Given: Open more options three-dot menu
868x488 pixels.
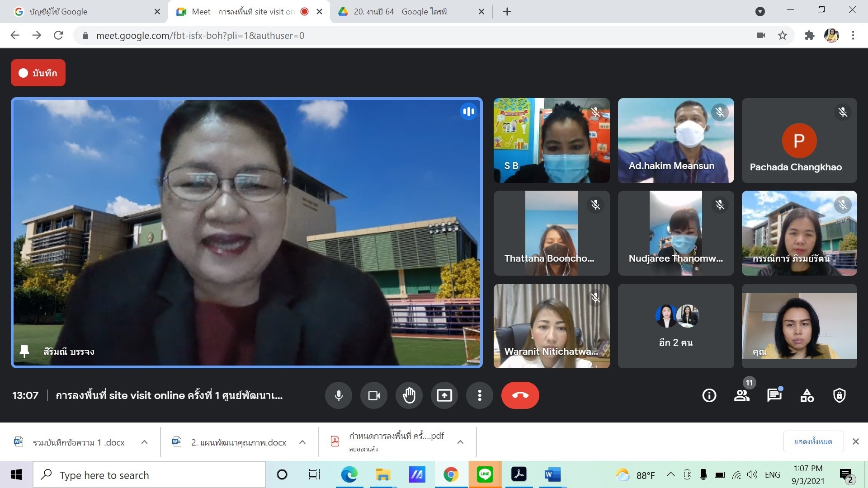Looking at the screenshot, I should pos(479,395).
